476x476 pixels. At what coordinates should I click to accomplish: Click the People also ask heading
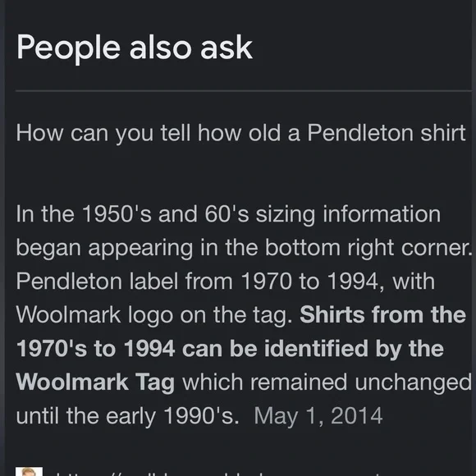click(135, 48)
